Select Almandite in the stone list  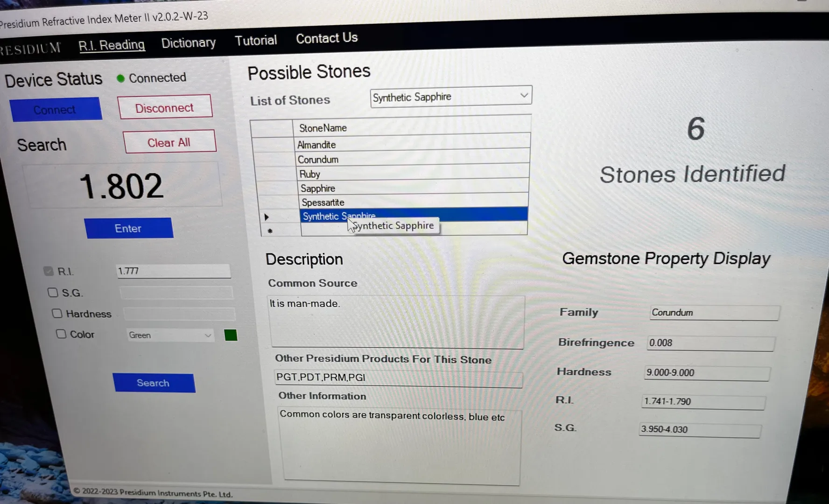click(316, 145)
